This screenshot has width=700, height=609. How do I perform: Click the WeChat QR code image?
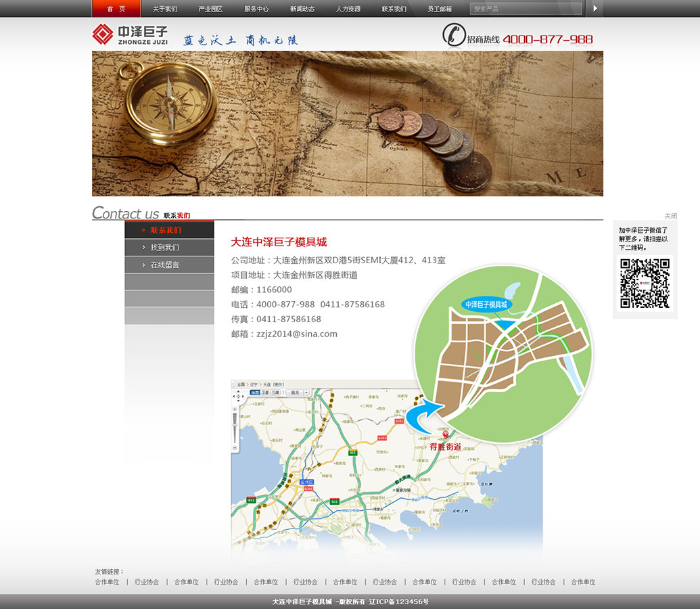(645, 283)
